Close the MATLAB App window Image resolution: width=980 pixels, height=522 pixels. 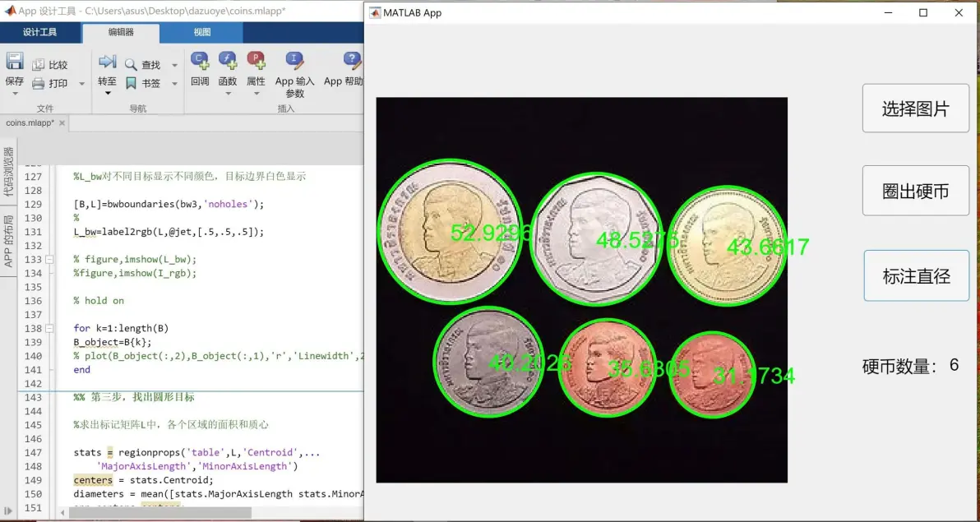959,12
